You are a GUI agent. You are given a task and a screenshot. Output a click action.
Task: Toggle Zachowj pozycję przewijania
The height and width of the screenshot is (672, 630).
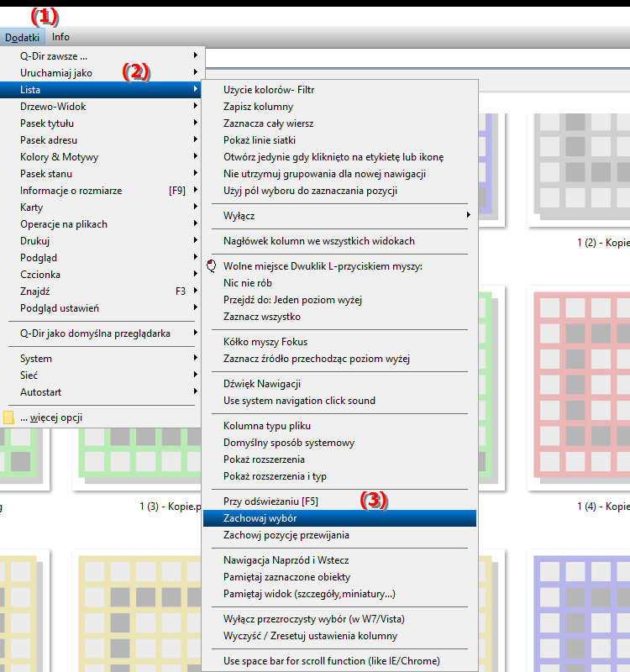click(339, 535)
